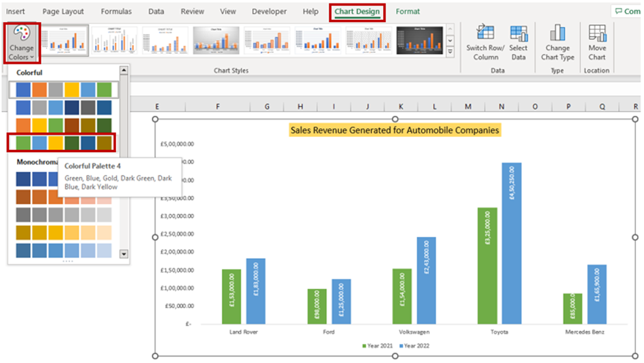Select the monochromatic gray palette row

64,215
